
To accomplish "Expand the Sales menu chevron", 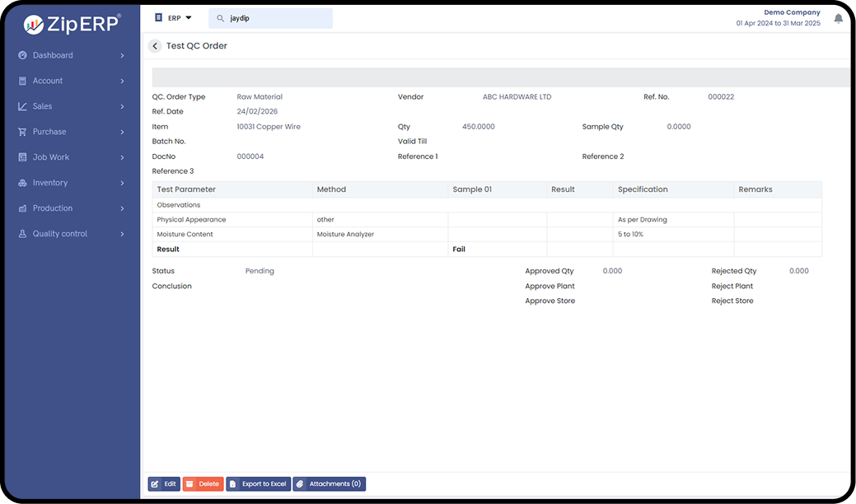I will (122, 106).
